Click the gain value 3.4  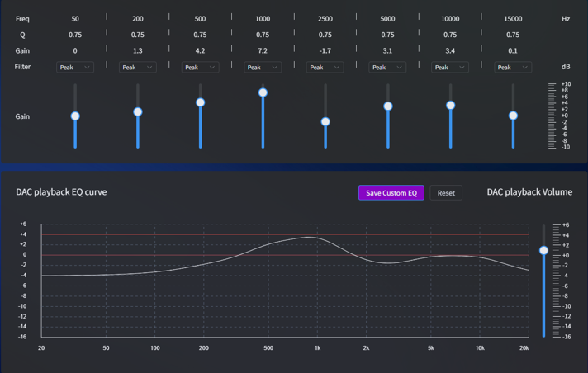pyautogui.click(x=450, y=50)
